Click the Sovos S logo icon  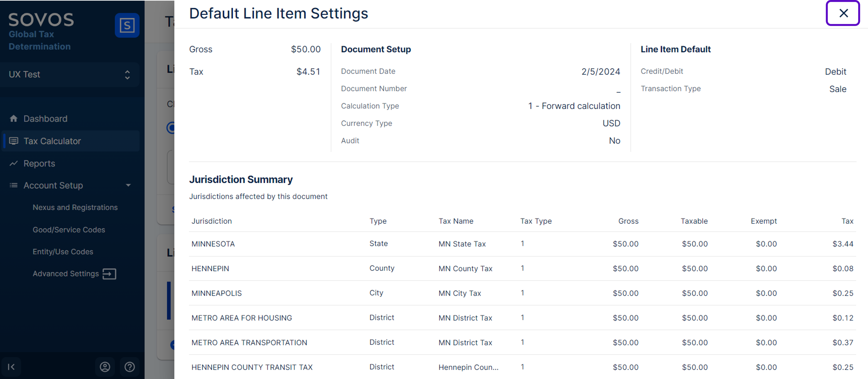coord(127,25)
